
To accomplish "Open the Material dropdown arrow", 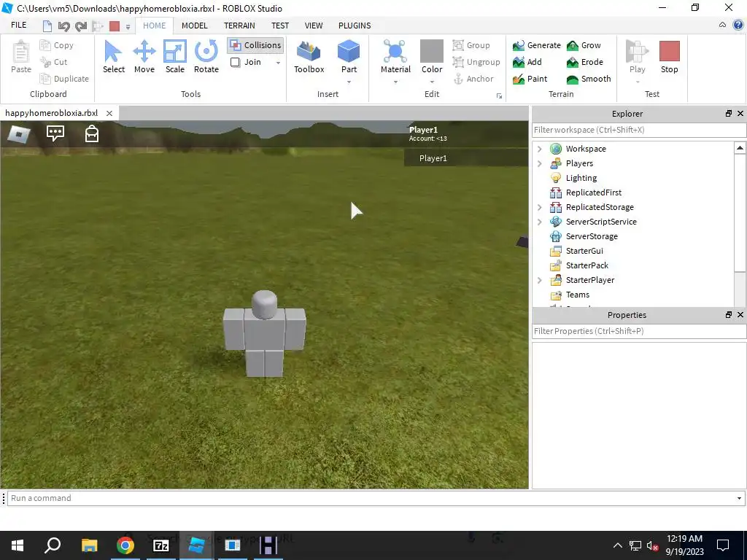I will click(395, 82).
